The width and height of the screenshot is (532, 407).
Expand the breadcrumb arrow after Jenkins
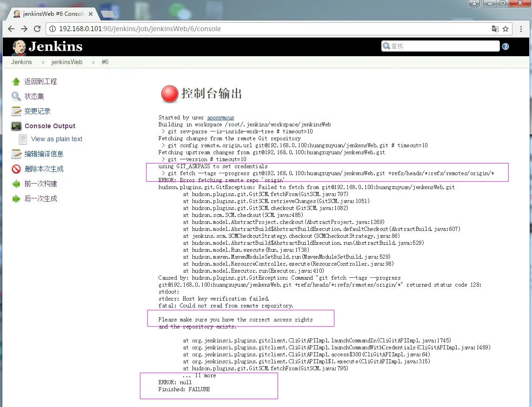[x=43, y=62]
